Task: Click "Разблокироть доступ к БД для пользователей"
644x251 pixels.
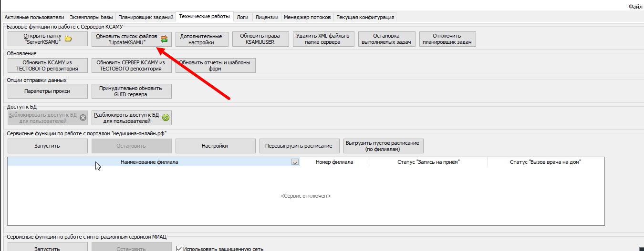Action: [131, 118]
